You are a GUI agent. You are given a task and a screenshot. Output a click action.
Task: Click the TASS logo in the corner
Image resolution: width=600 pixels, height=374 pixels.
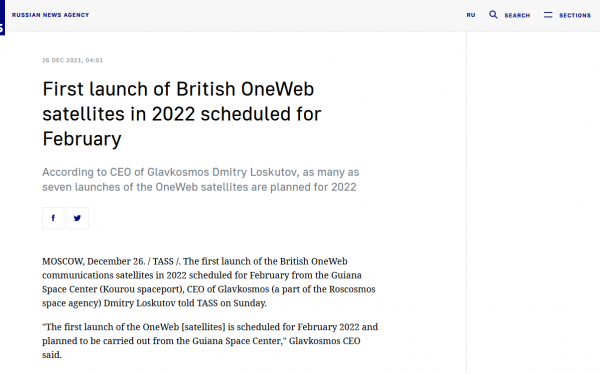point(2,17)
